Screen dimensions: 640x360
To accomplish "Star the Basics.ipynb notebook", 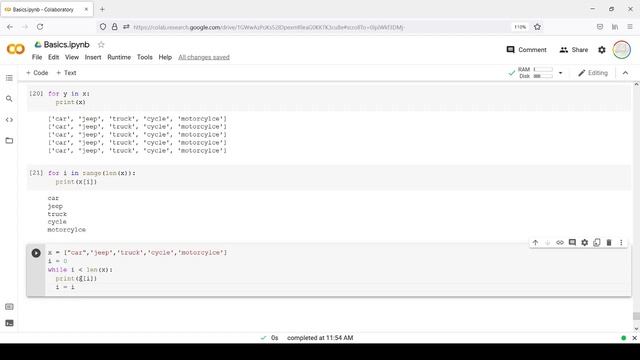I will click(x=101, y=44).
